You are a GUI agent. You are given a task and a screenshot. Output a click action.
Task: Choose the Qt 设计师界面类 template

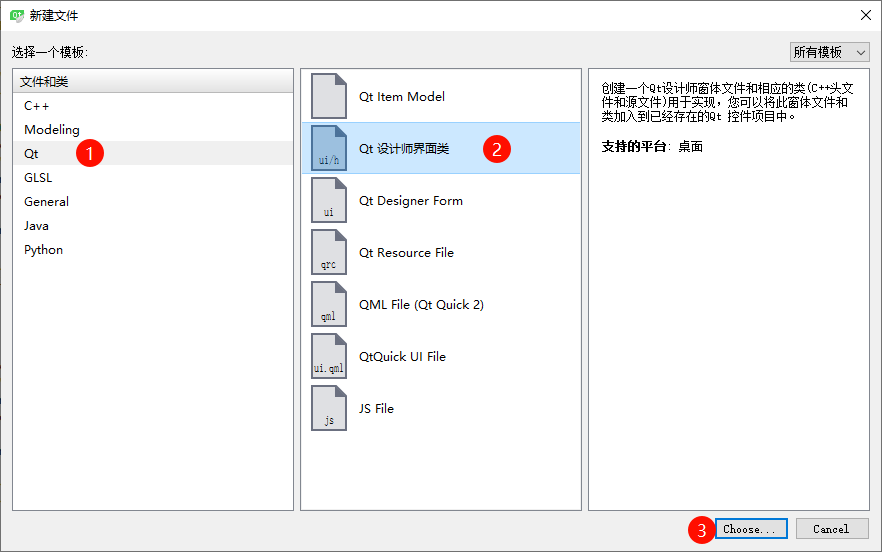tap(441, 148)
